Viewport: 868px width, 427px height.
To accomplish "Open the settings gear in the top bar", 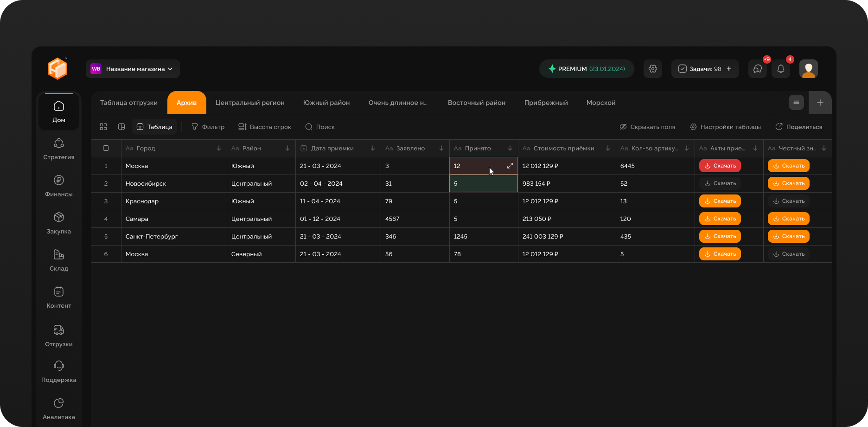I will point(652,69).
